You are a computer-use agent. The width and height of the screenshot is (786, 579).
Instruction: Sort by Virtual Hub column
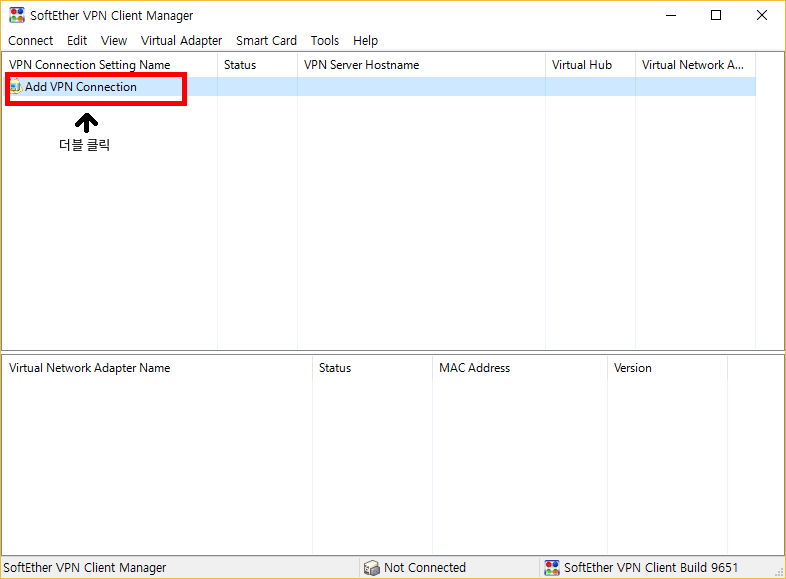[590, 65]
